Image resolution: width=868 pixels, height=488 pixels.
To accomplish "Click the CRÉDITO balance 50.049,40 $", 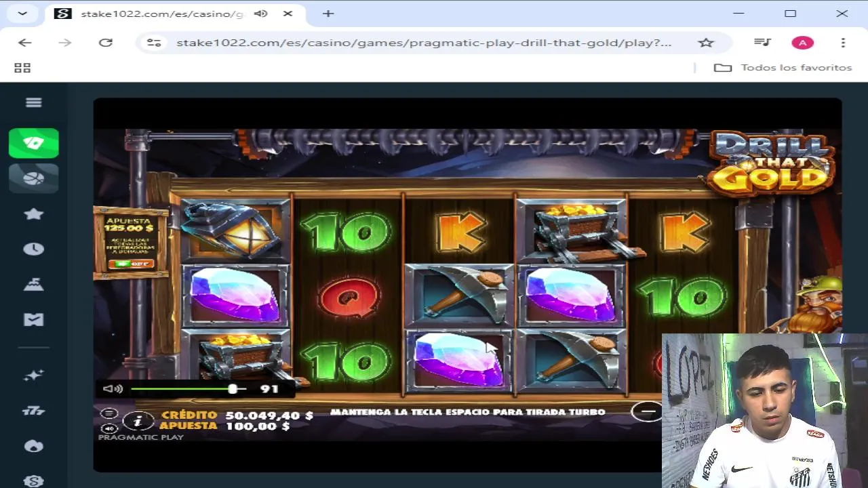I will click(269, 415).
